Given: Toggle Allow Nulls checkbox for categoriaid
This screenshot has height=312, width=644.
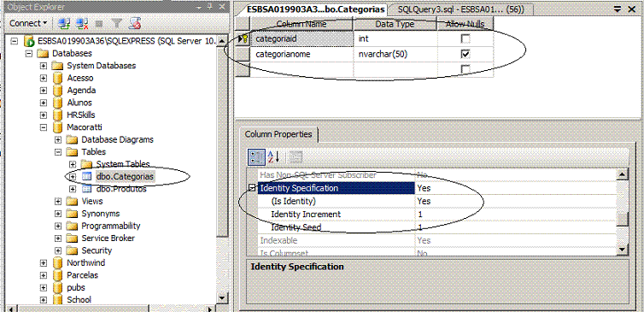Looking at the screenshot, I should coord(465,39).
